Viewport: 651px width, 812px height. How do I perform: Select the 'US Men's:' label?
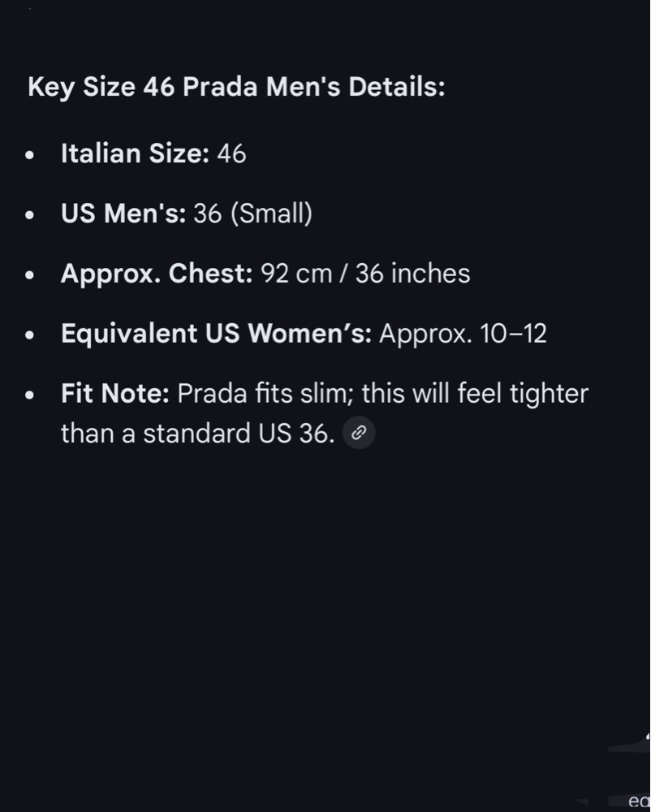[123, 214]
